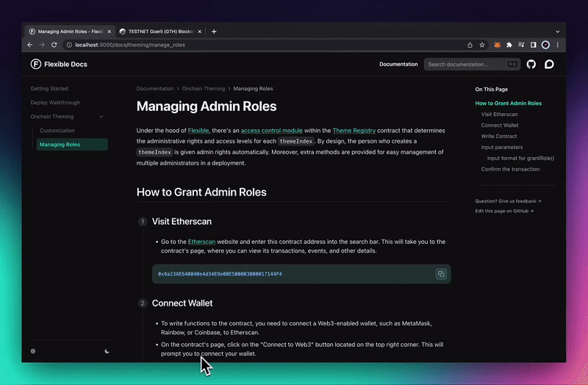Open the Documentation nav item in header
Screen dimensions: 588x385
click(x=398, y=64)
